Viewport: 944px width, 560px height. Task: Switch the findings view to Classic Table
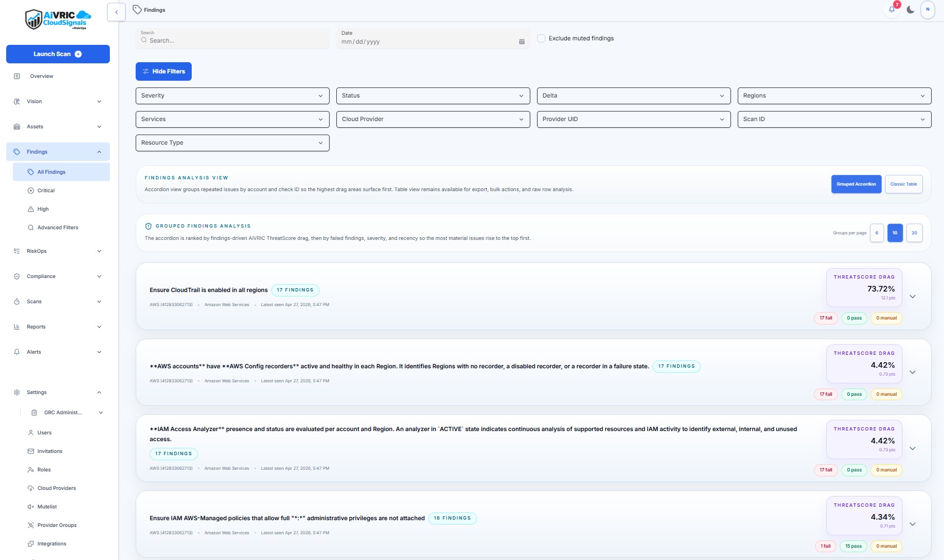(903, 184)
